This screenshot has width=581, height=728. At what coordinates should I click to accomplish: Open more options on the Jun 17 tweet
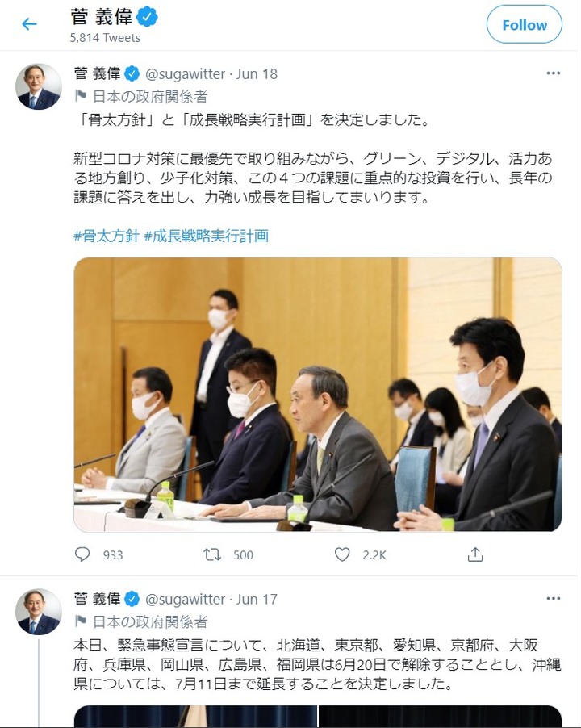click(x=553, y=599)
